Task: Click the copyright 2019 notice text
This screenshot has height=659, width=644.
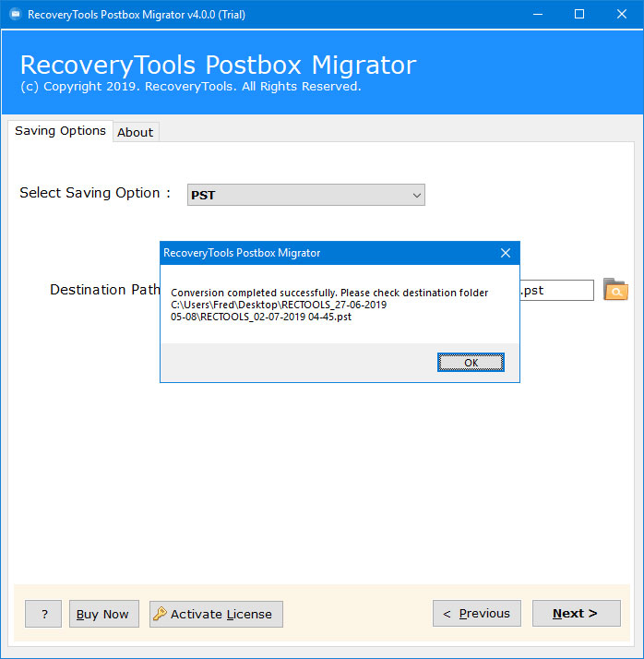Action: pyautogui.click(x=191, y=87)
